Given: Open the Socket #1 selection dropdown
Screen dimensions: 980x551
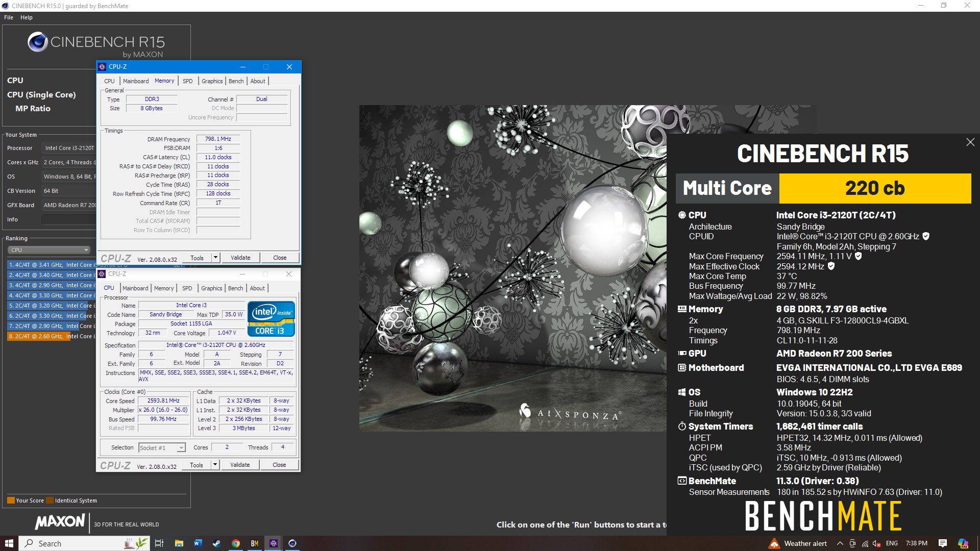Looking at the screenshot, I should click(162, 448).
